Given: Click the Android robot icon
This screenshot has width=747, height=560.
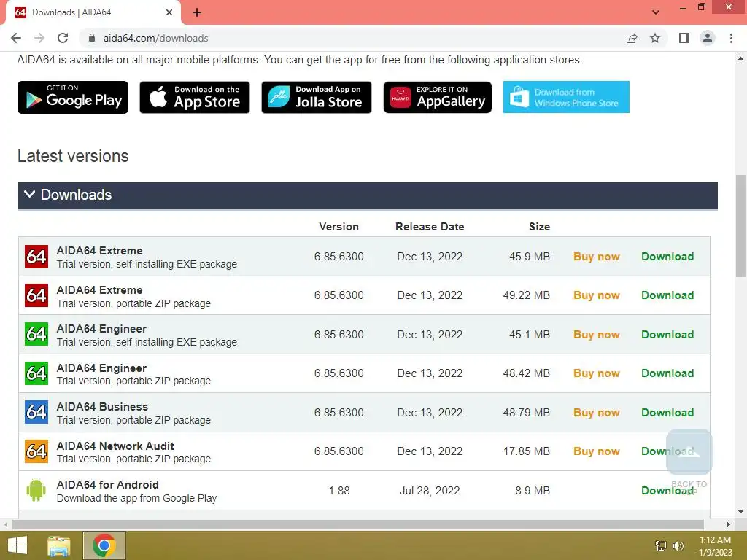Looking at the screenshot, I should [36, 491].
